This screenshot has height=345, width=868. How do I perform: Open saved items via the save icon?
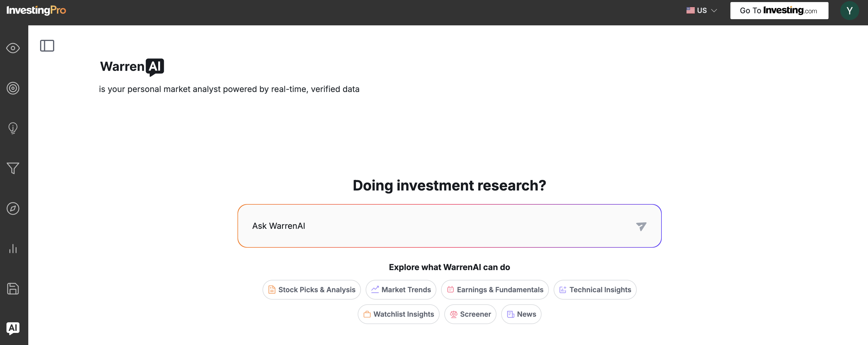pos(12,289)
